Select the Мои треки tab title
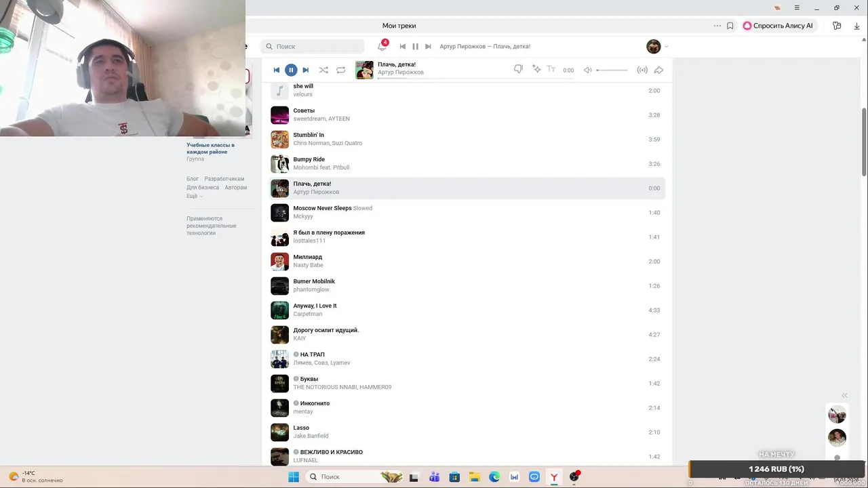Screen dimensions: 868x488 pyautogui.click(x=399, y=26)
